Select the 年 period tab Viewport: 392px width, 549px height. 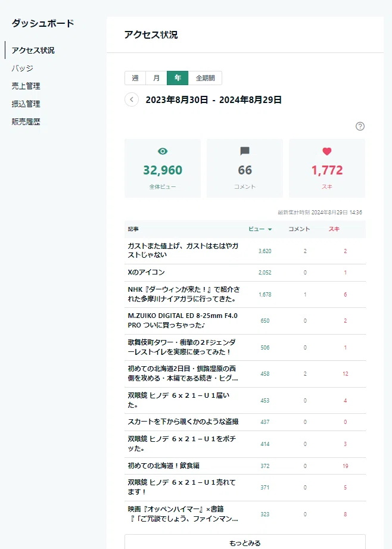pos(178,78)
